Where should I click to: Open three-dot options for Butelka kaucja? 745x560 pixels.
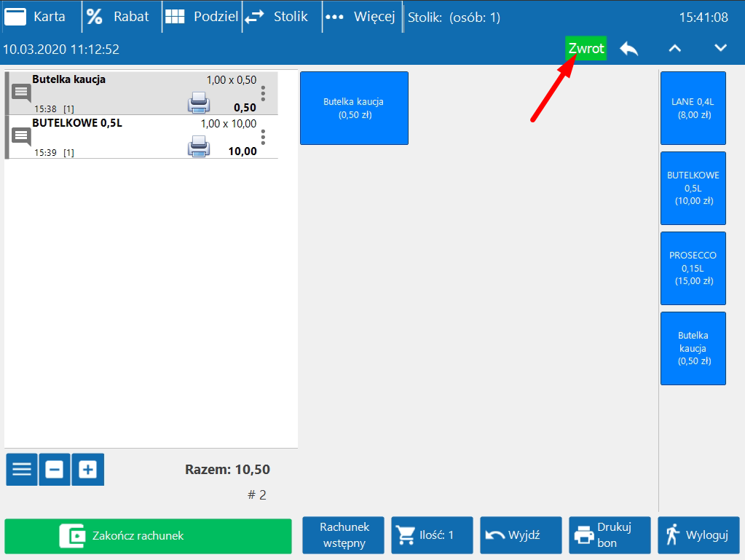click(x=263, y=93)
